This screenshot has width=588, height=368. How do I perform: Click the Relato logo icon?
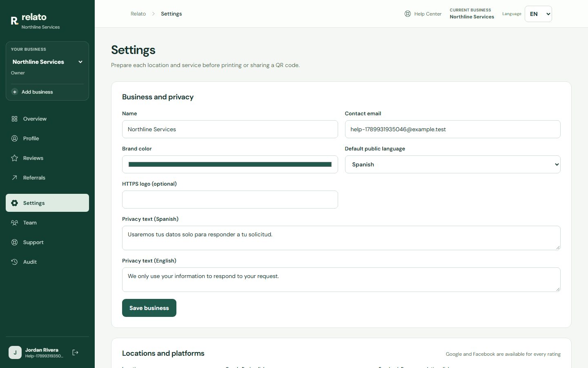point(15,21)
